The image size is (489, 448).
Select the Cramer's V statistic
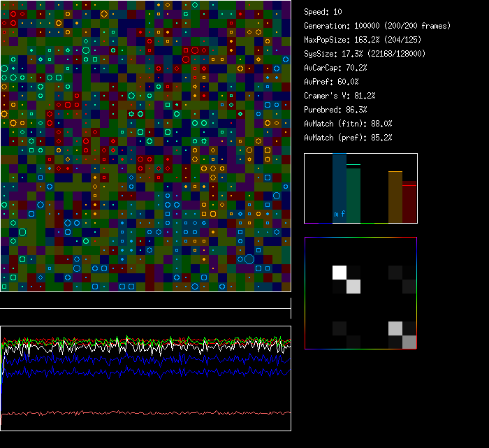tap(340, 96)
